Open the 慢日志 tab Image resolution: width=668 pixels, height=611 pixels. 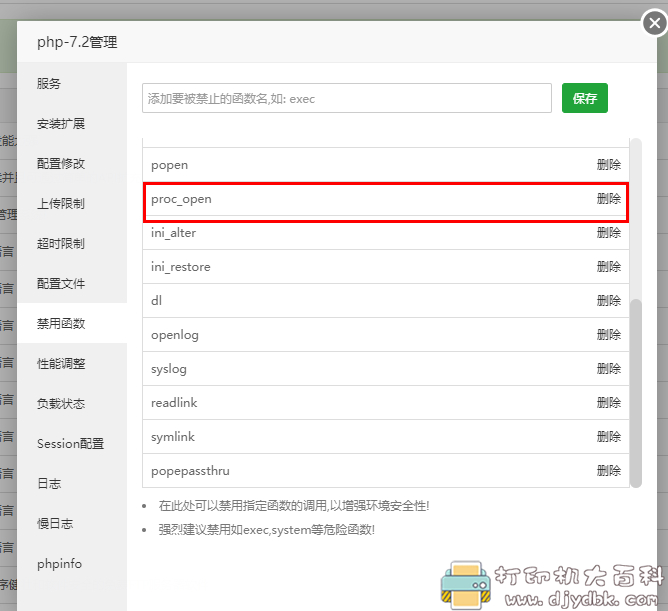[x=55, y=524]
